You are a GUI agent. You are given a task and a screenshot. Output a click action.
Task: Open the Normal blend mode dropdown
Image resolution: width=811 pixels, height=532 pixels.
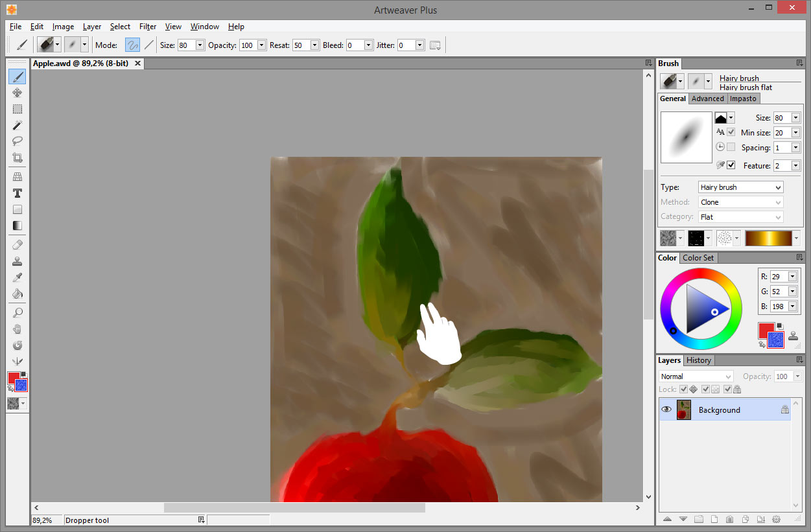click(696, 376)
